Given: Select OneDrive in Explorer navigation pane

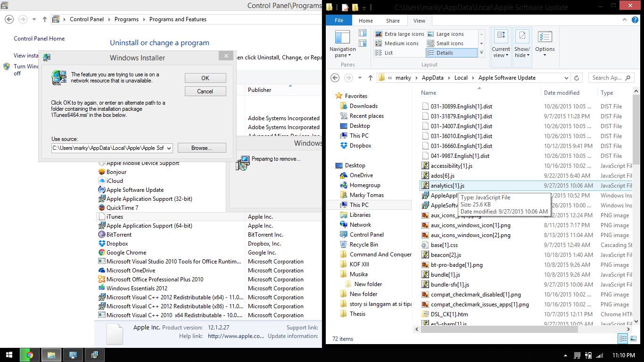Looking at the screenshot, I should click(361, 175).
